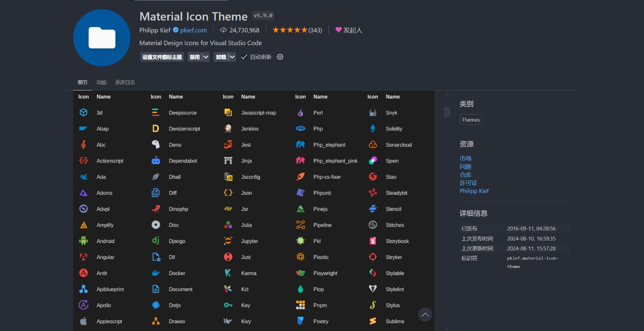Click the Jupyter icon
The width and height of the screenshot is (644, 331).
(228, 241)
